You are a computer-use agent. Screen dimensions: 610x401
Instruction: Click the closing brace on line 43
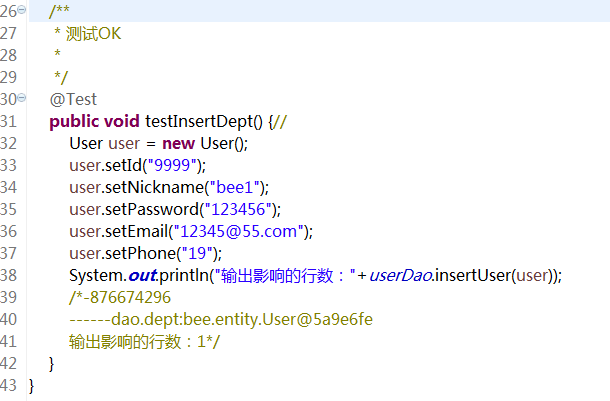tap(32, 386)
